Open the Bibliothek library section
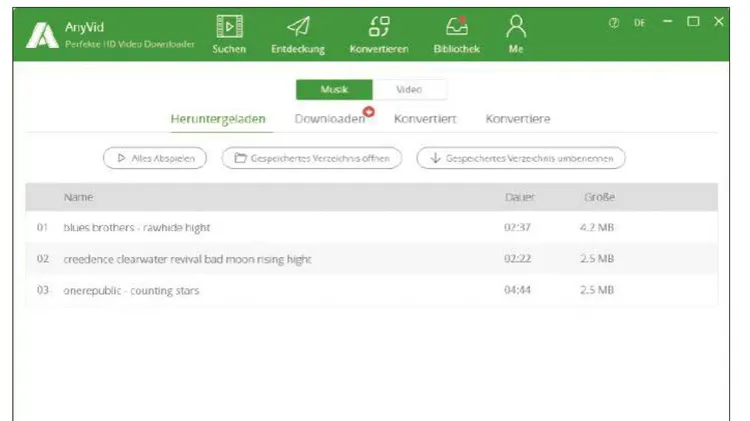Viewport: 750px width, 421px height. pos(456,34)
